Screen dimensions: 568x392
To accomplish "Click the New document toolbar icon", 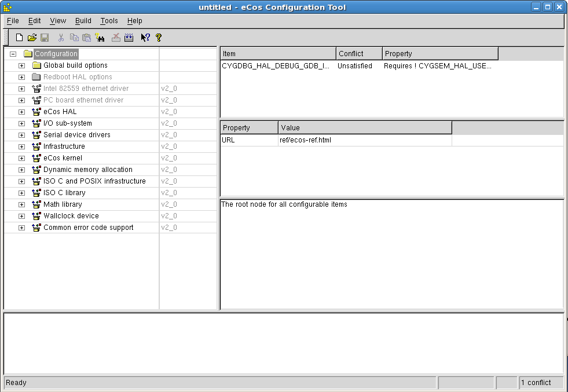I will tap(19, 38).
